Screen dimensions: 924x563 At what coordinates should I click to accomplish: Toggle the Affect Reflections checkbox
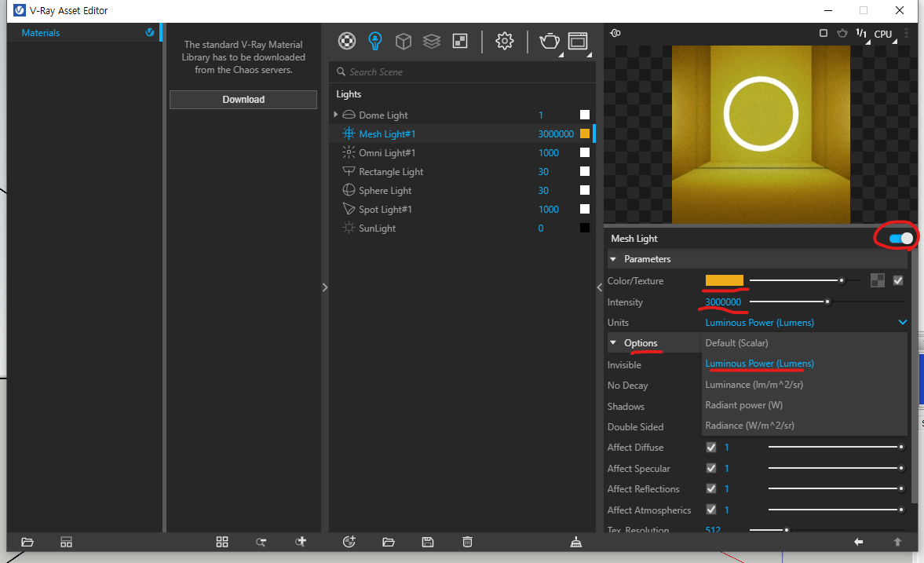tap(711, 488)
